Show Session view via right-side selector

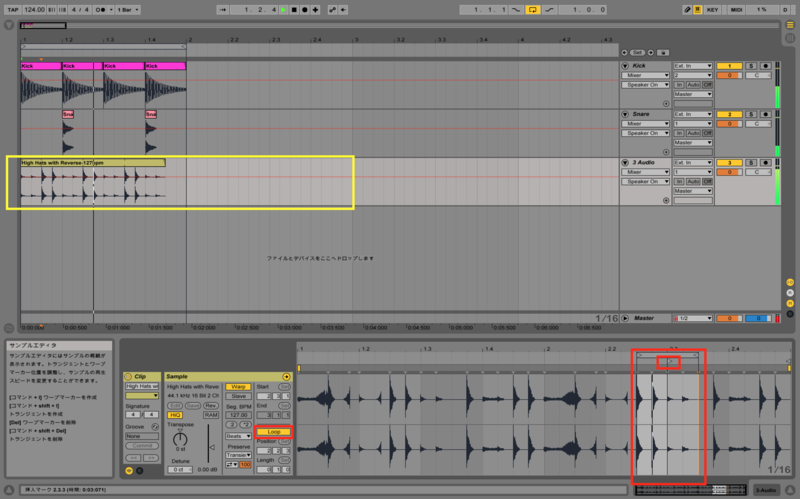tap(790, 38)
